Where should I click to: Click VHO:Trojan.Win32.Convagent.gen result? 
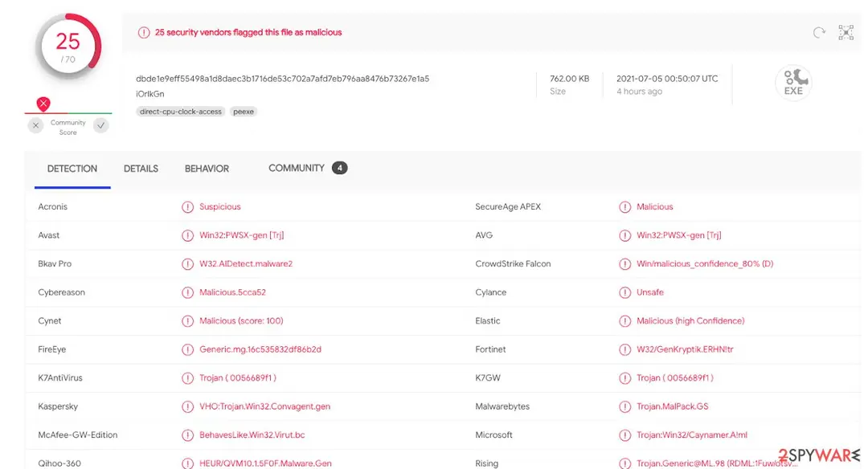click(x=264, y=406)
